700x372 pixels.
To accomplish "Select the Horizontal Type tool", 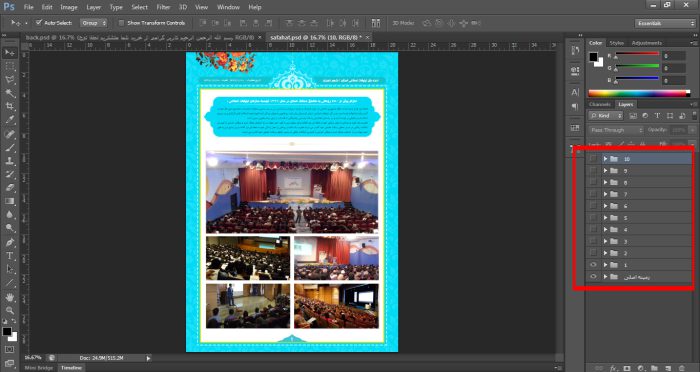I will click(x=10, y=256).
